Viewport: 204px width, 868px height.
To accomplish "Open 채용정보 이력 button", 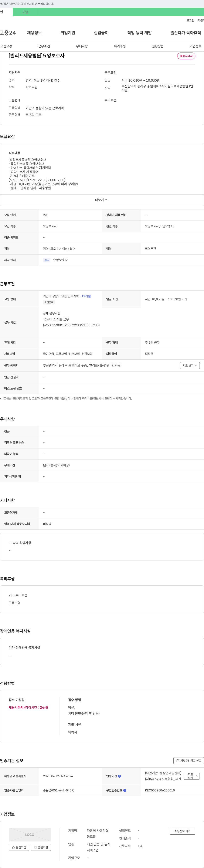I will click(x=183, y=831).
